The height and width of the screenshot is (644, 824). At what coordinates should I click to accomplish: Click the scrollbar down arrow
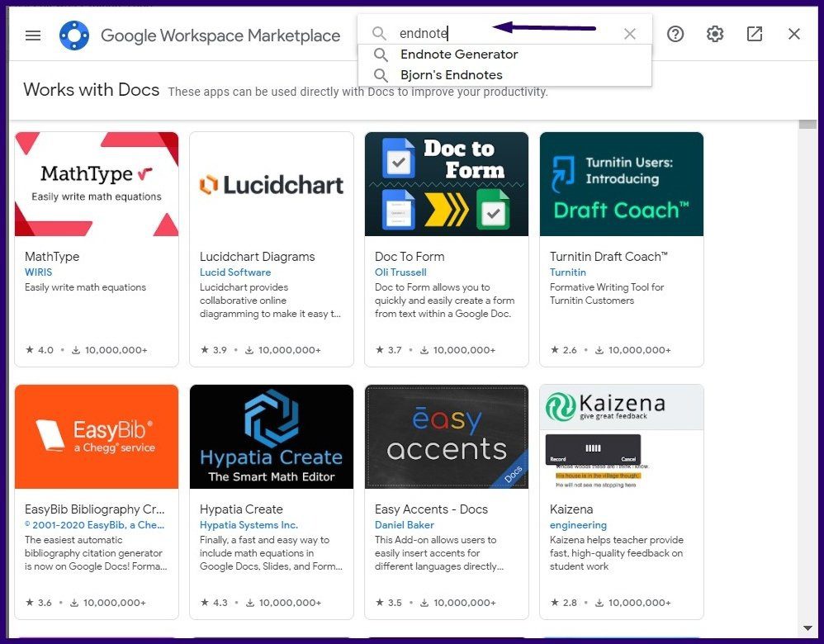(807, 628)
